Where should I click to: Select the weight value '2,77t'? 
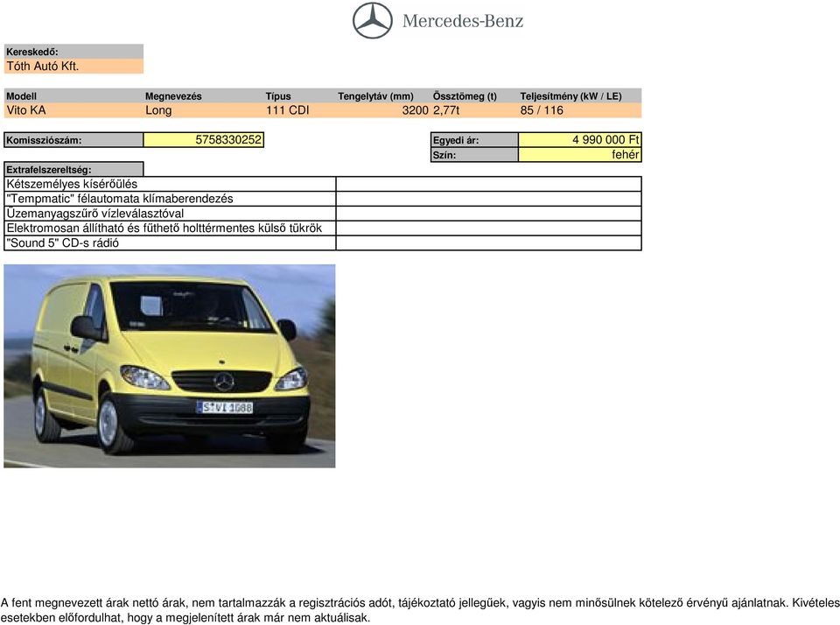click(x=446, y=110)
